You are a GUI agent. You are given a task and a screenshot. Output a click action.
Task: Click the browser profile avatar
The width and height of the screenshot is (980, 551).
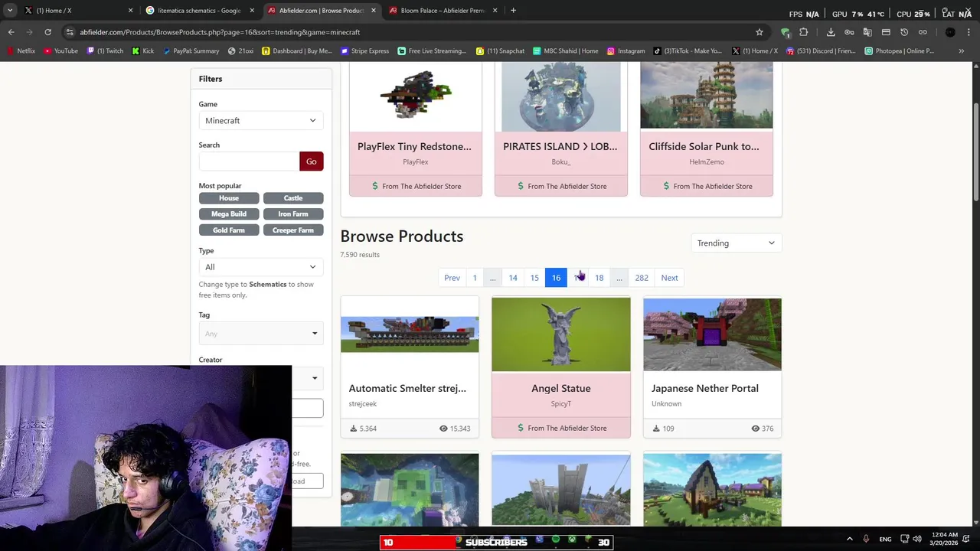click(x=950, y=32)
